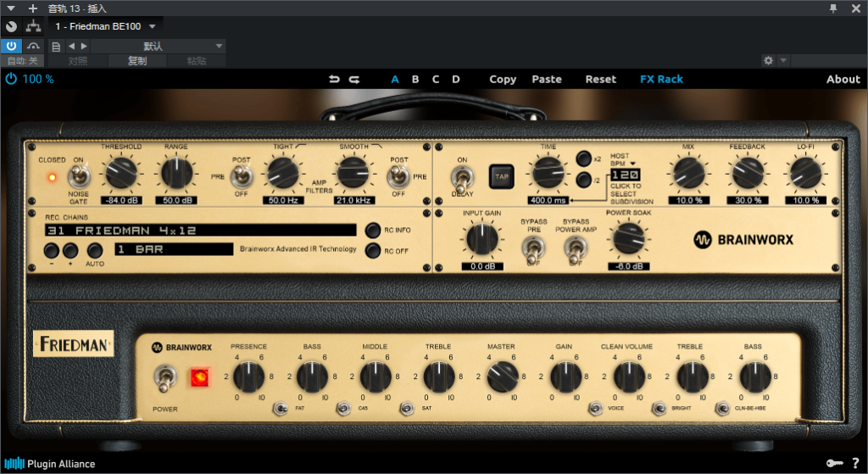Image resolution: width=868 pixels, height=474 pixels.
Task: Open HOST BPM dropdown arrow
Action: tap(632, 164)
